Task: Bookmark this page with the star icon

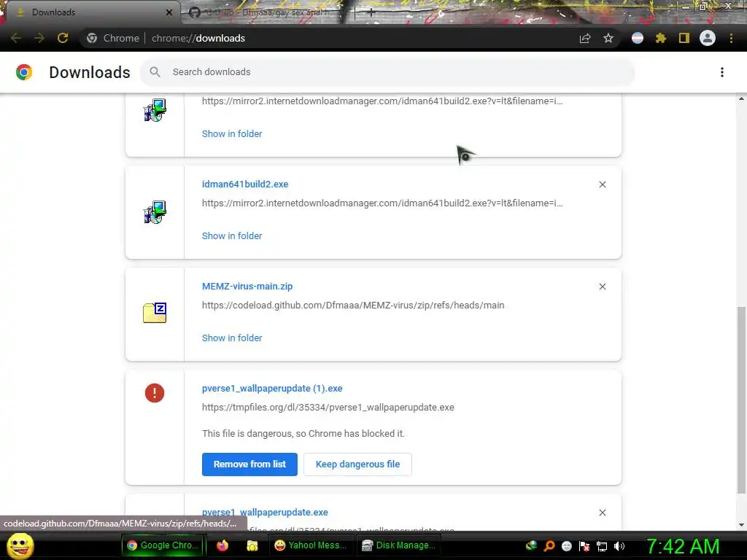Action: pos(608,38)
